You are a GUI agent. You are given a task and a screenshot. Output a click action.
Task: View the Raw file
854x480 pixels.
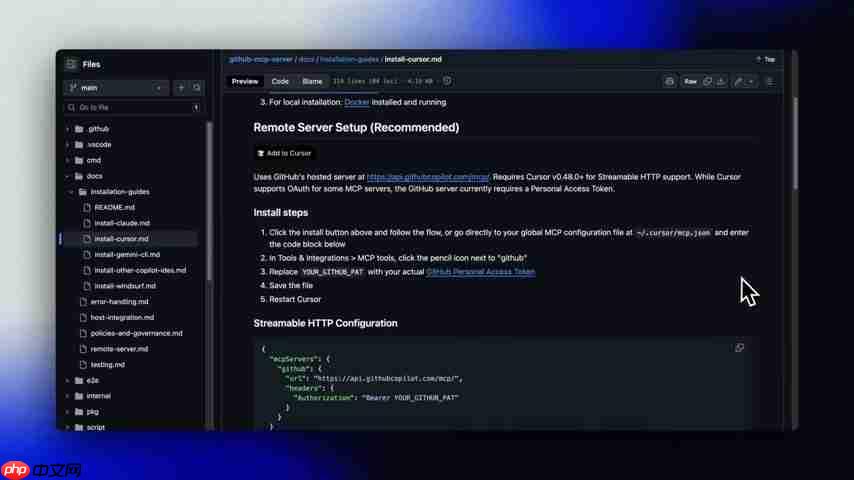(690, 82)
